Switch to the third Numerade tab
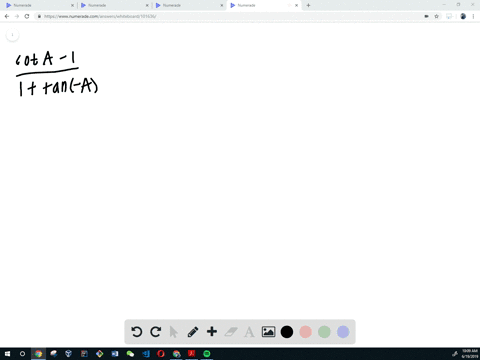This screenshot has height=360, width=480. pos(188,5)
